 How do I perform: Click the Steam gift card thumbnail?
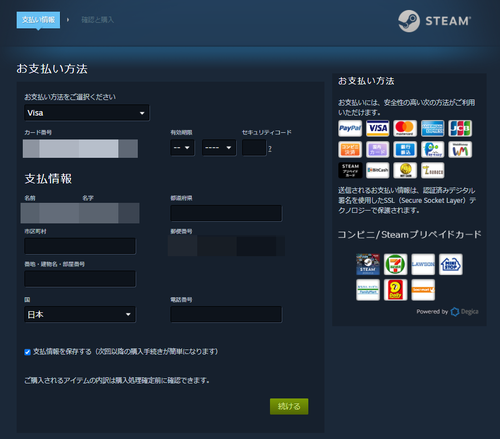pos(368,264)
